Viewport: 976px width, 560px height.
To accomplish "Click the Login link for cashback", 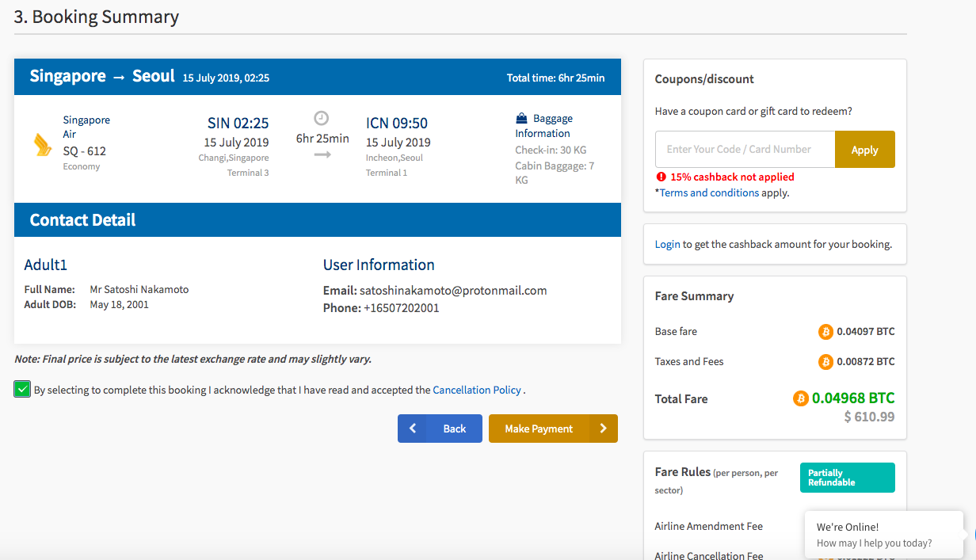I will [x=665, y=244].
